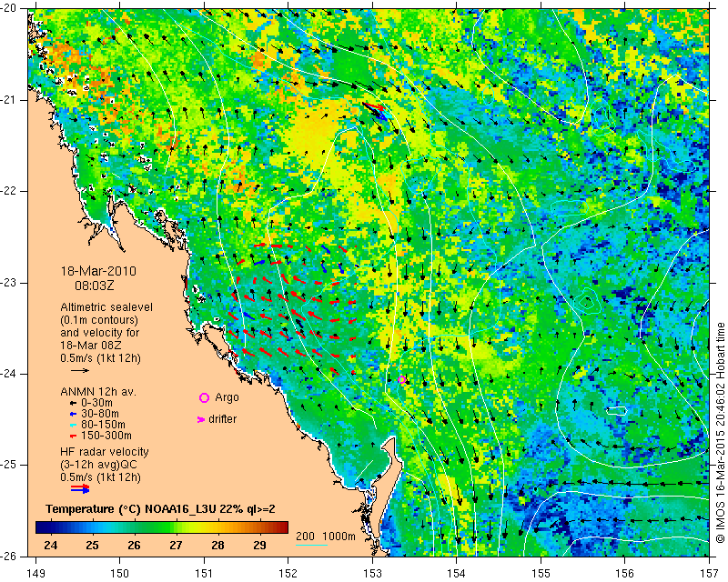Click the longitude axis label '149'
Screen dimensions: 728x582
pyautogui.click(x=35, y=574)
